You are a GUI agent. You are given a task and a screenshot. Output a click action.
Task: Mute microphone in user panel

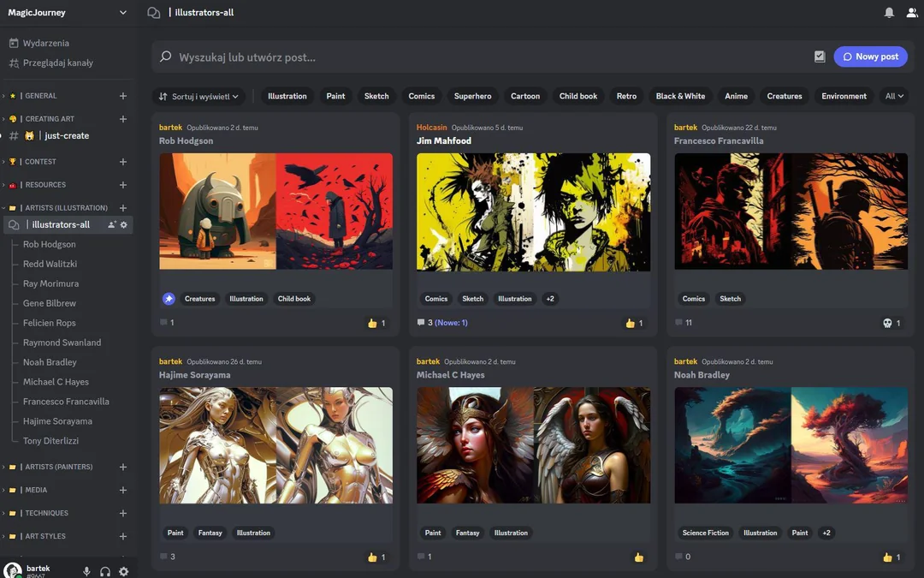point(86,571)
